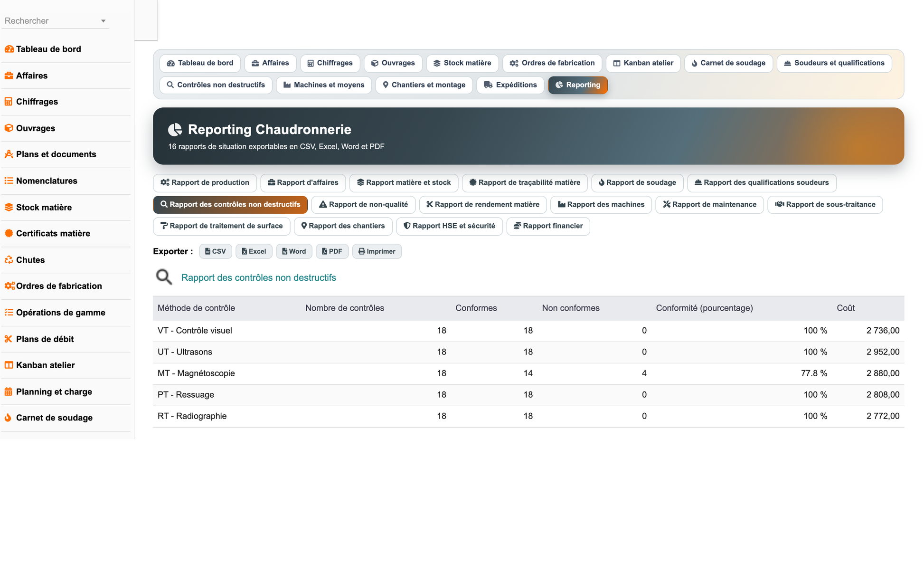The width and height of the screenshot is (924, 572).
Task: Open Soudeurs et qualifications tab
Action: point(834,63)
